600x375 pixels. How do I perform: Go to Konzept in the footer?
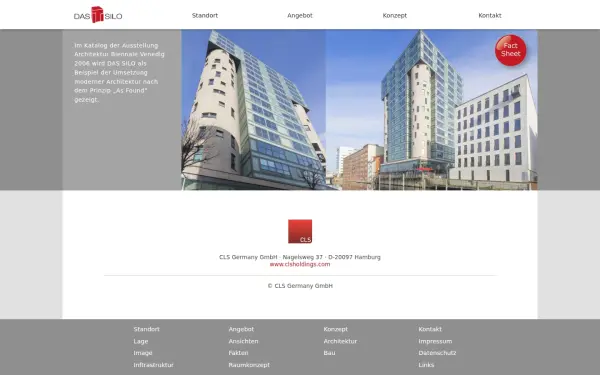[x=336, y=329]
